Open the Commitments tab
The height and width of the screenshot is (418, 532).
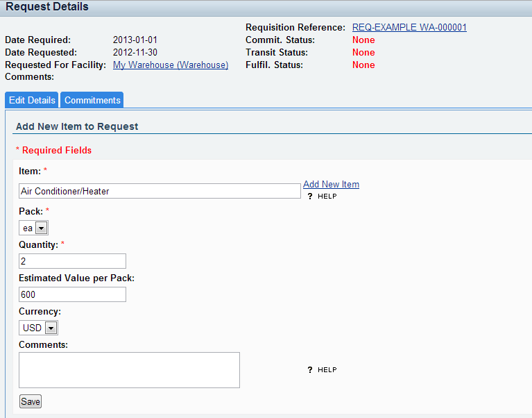pos(92,100)
